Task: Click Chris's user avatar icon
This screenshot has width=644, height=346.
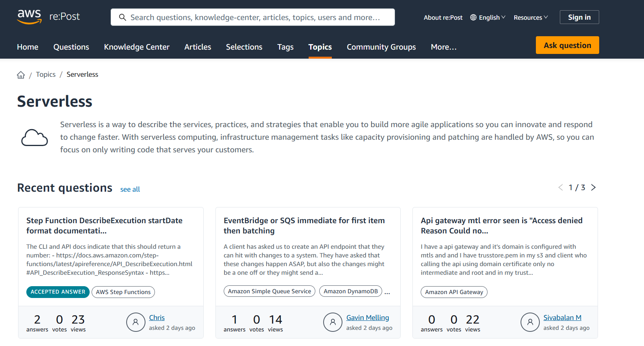Action: point(136,322)
